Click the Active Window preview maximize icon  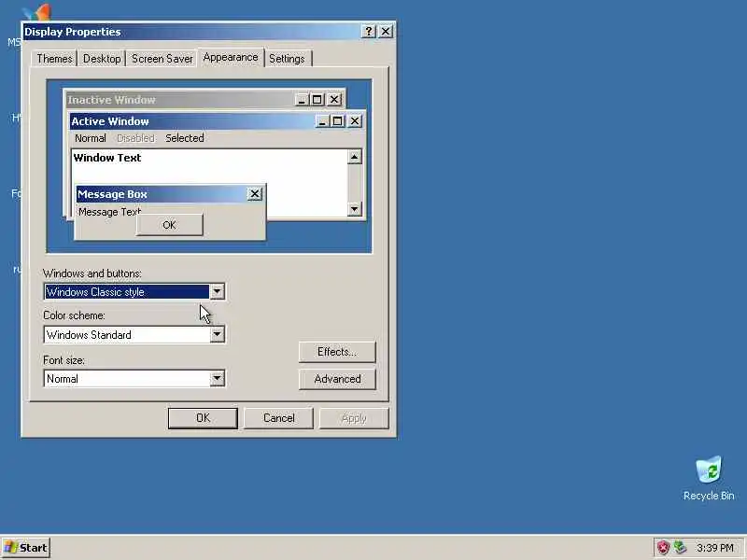coord(337,121)
